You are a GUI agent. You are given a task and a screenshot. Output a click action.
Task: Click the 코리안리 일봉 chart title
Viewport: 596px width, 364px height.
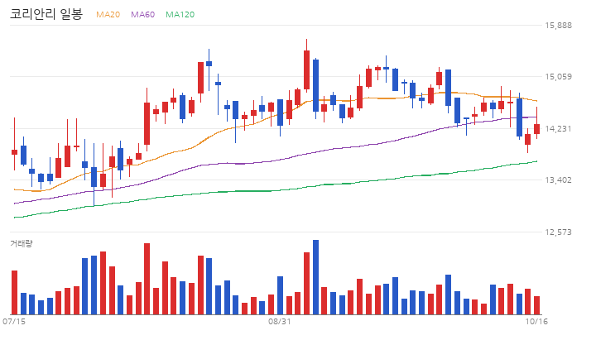click(x=46, y=14)
